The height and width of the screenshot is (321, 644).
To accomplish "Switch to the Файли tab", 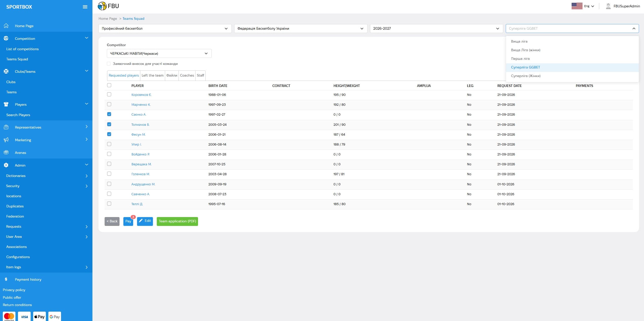I will (x=172, y=75).
